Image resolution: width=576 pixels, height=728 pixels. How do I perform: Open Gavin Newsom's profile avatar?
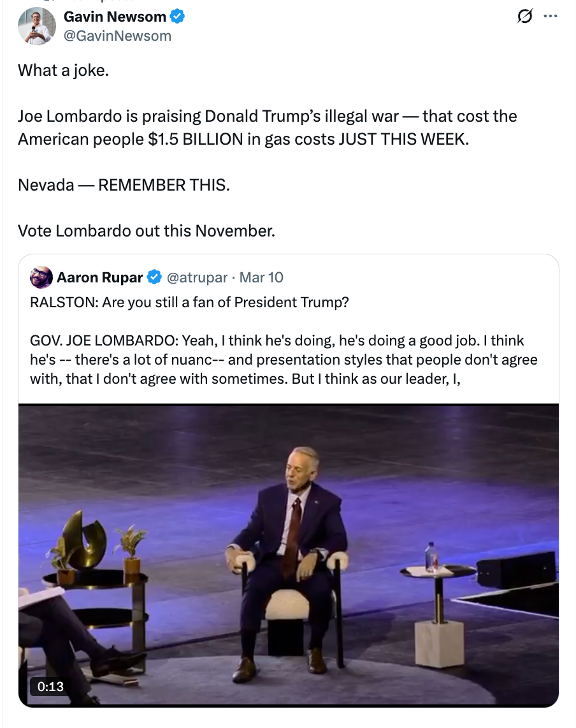pos(36,26)
